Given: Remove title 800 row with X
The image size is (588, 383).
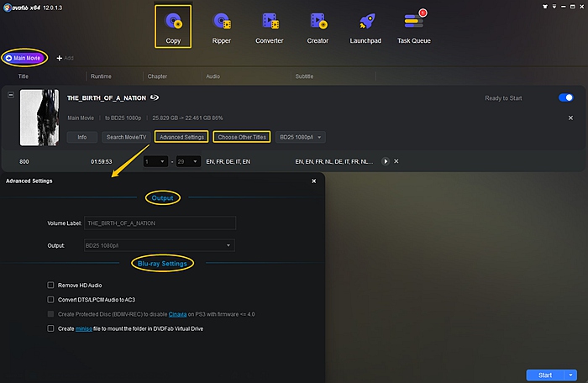Looking at the screenshot, I should (396, 161).
